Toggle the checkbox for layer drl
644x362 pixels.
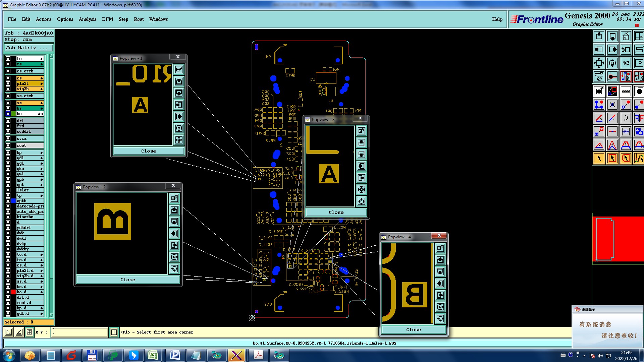pos(8,121)
